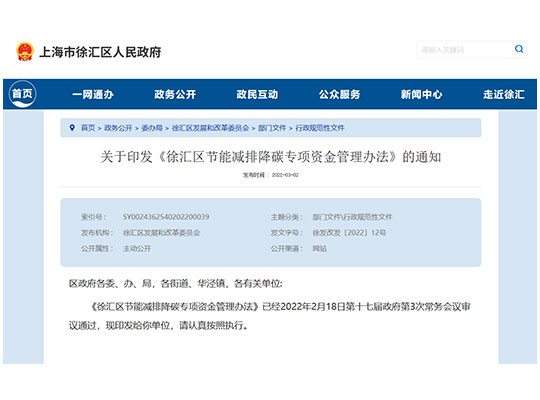Click the search magnifier icon
Screen dimensions: 540x400
[519, 49]
